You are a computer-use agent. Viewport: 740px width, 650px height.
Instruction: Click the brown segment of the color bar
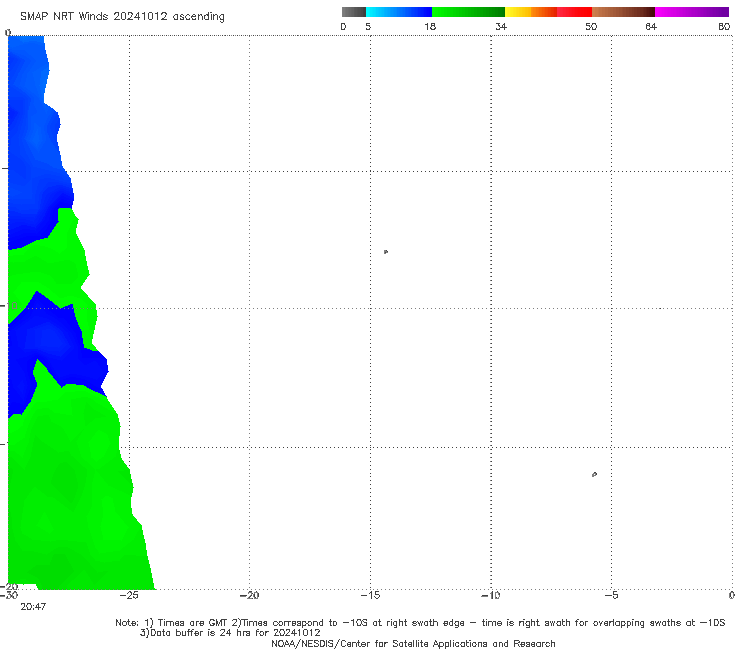coord(623,12)
